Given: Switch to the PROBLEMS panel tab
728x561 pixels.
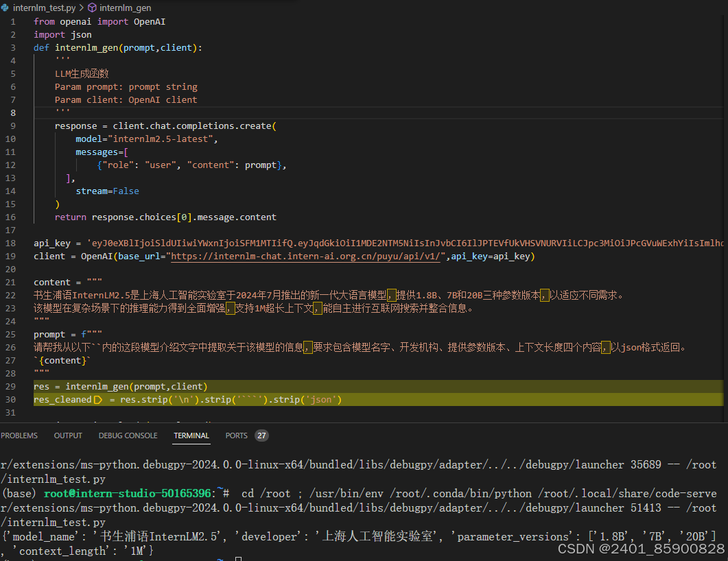Looking at the screenshot, I should (19, 435).
